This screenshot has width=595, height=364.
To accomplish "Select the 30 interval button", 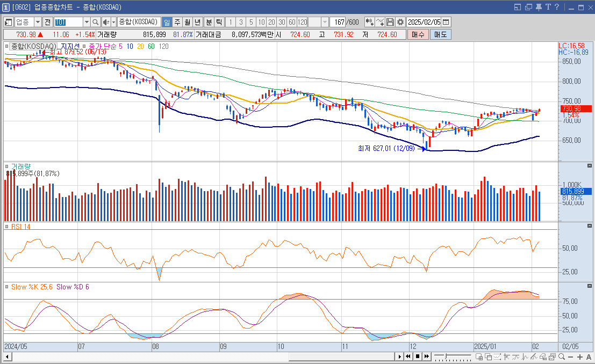I will coord(282,23).
